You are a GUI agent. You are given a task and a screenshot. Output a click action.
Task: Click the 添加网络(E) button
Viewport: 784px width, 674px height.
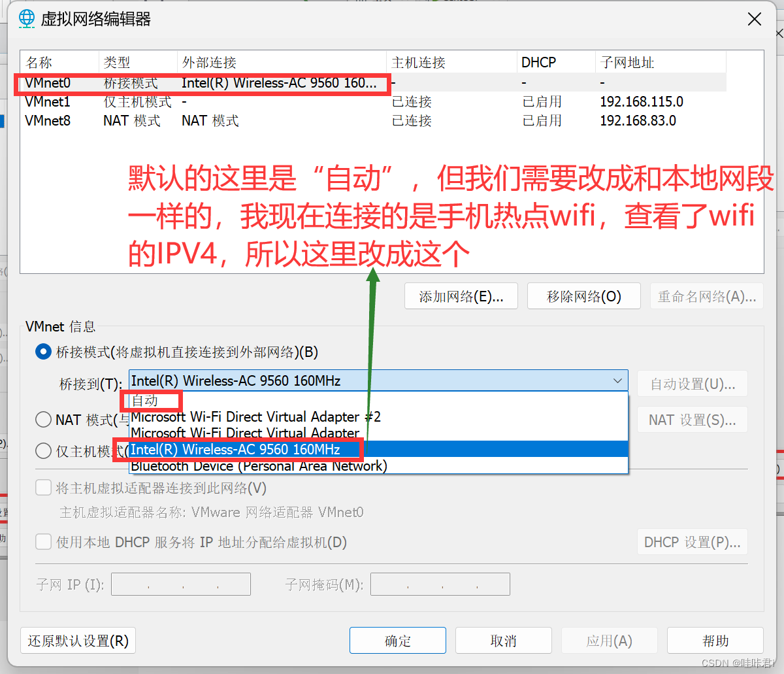[461, 295]
